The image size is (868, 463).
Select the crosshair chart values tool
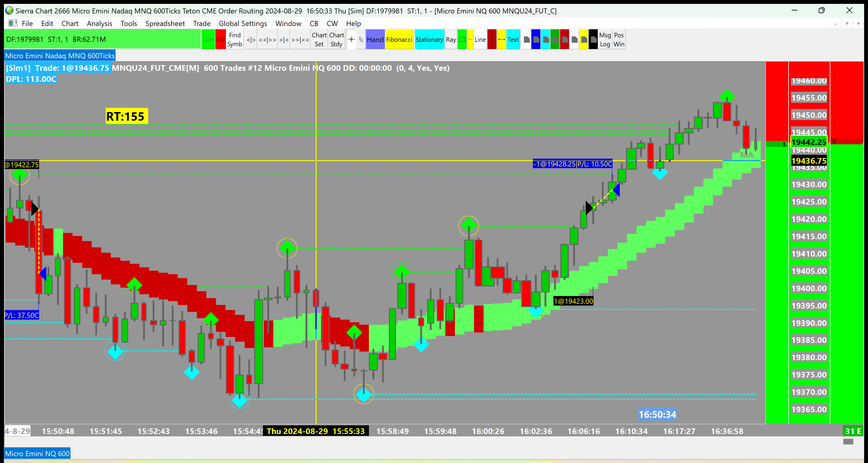pos(351,39)
